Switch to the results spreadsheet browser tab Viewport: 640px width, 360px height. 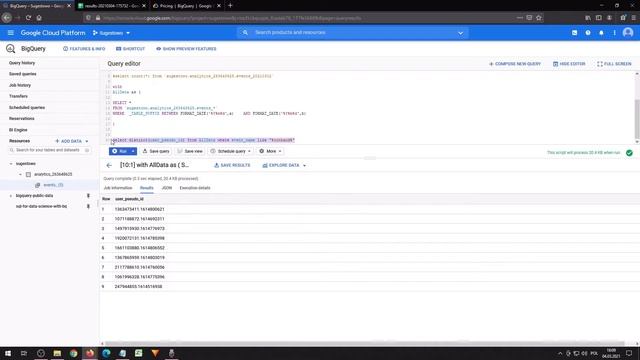tap(111, 6)
